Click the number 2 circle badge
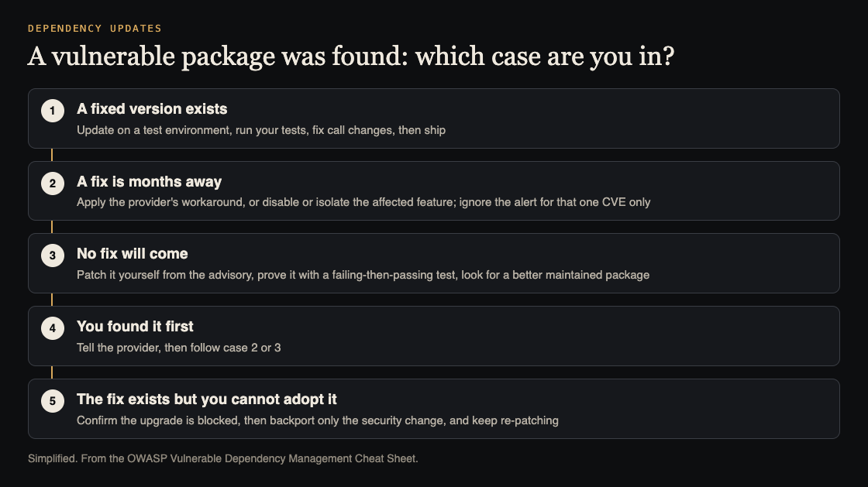The height and width of the screenshot is (487, 868). [x=53, y=183]
